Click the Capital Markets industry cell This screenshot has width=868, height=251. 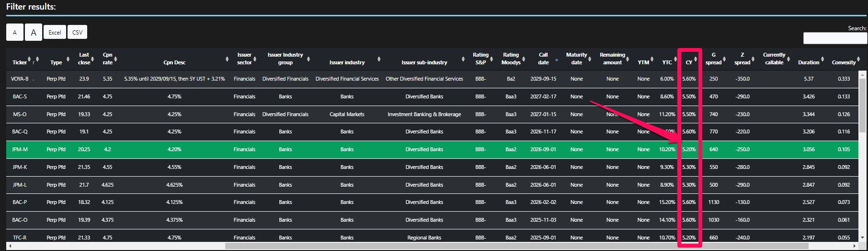coord(347,114)
